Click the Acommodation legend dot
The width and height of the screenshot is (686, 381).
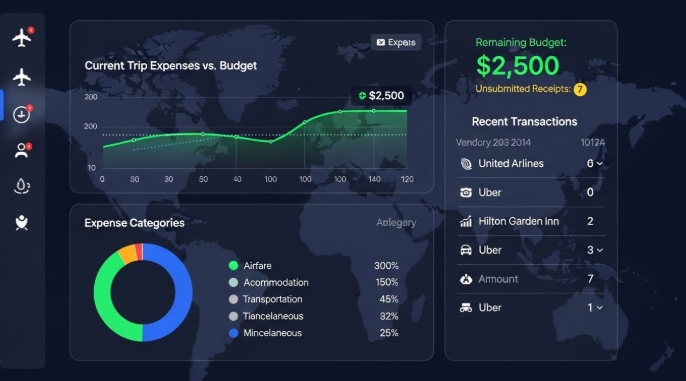[233, 283]
